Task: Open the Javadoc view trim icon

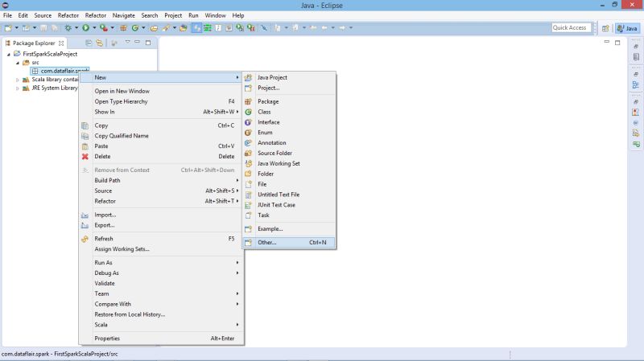Action: point(636,123)
